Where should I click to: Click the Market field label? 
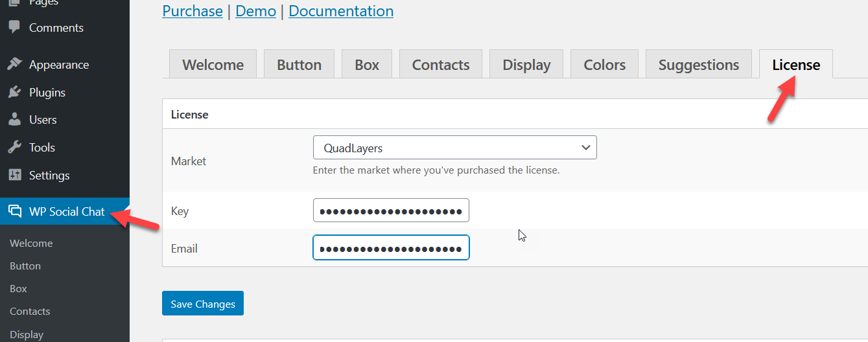(x=189, y=161)
